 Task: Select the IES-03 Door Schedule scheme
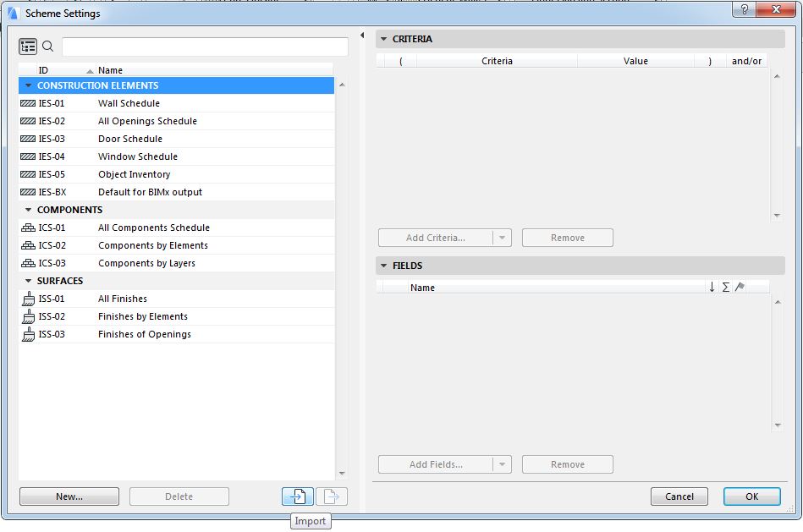(x=177, y=139)
